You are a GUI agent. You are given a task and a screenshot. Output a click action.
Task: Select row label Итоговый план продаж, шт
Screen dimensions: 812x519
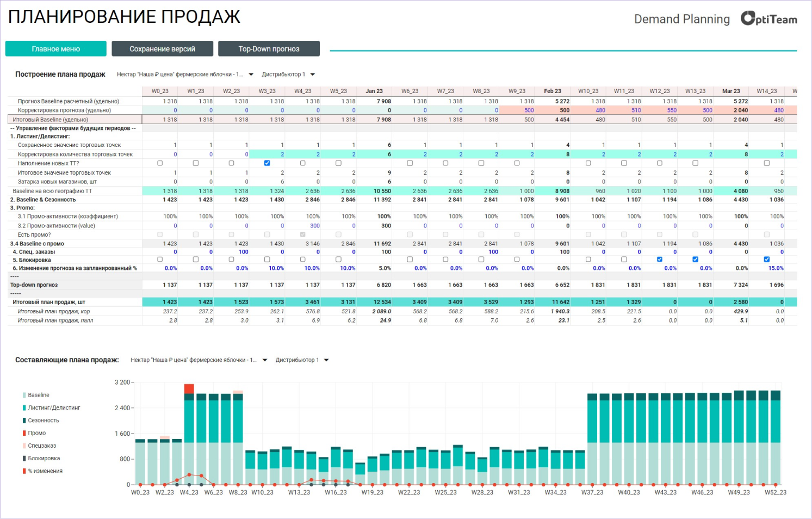[49, 302]
